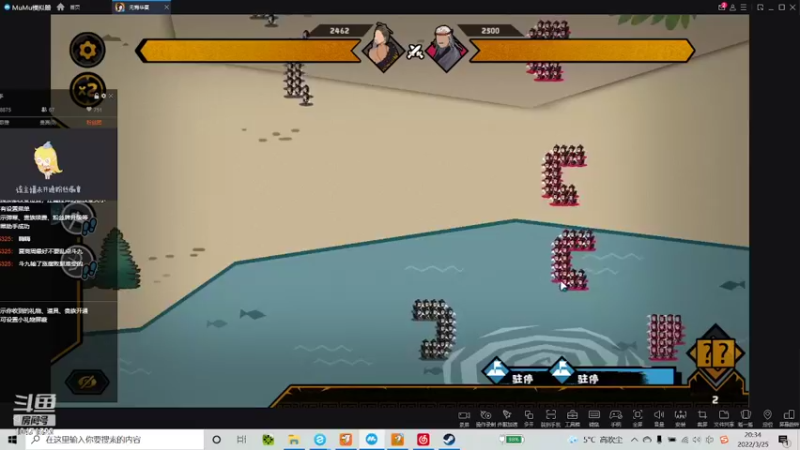Image resolution: width=800 pixels, height=450 pixels.
Task: Open the weather widget showing 5°C
Action: coord(597,439)
